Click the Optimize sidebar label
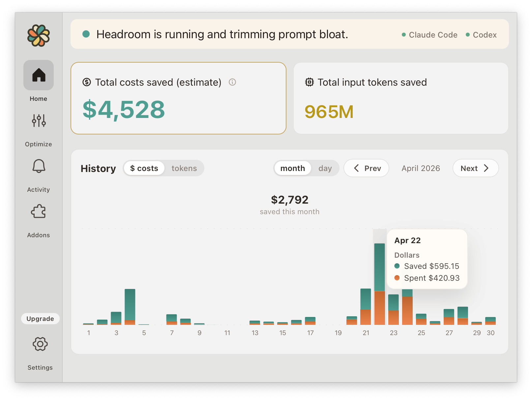The height and width of the screenshot is (400, 532). (x=39, y=144)
